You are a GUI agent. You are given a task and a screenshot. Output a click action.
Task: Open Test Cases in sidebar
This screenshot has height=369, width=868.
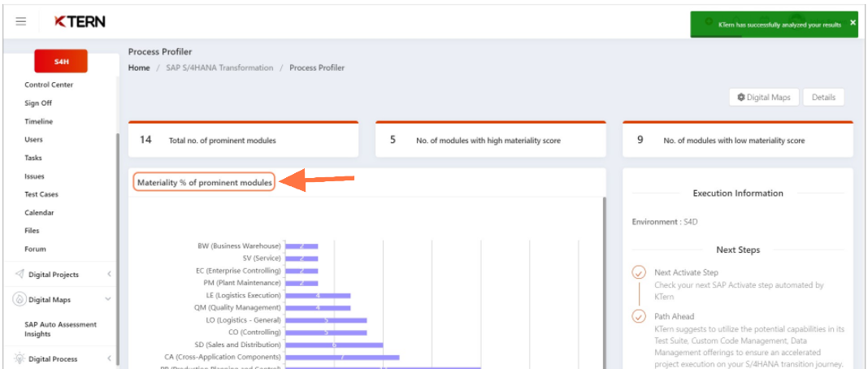pyautogui.click(x=41, y=194)
